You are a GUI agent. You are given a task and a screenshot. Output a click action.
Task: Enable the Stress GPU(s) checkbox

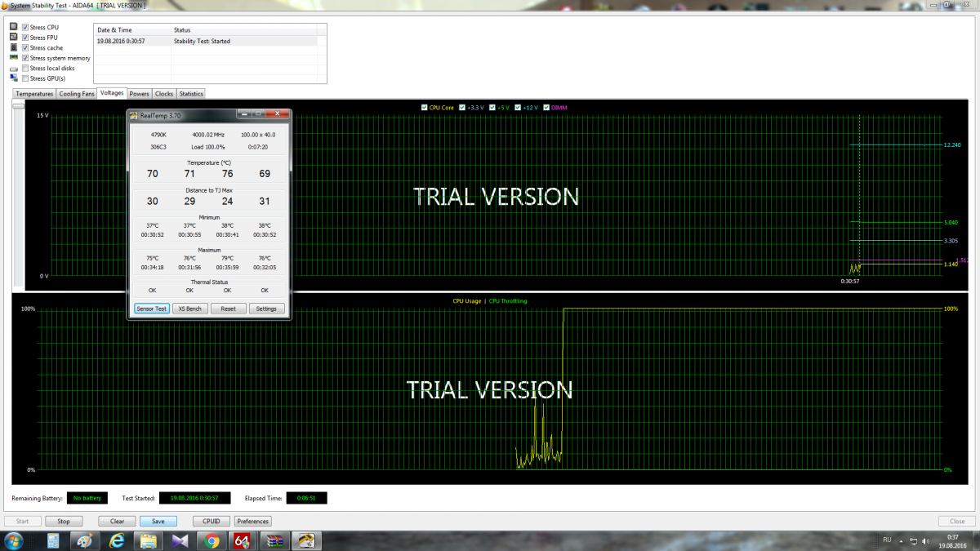point(25,79)
